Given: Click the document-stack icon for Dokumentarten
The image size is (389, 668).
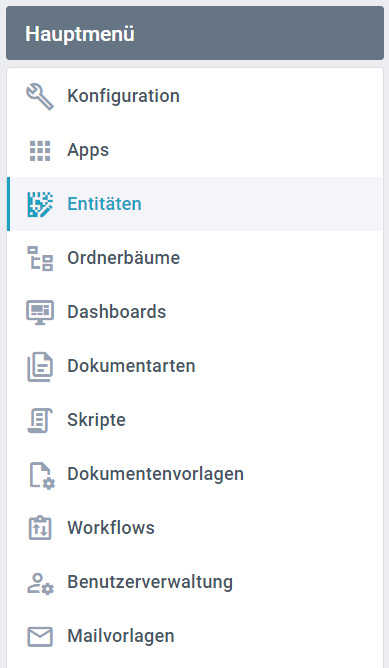Looking at the screenshot, I should (x=40, y=366).
